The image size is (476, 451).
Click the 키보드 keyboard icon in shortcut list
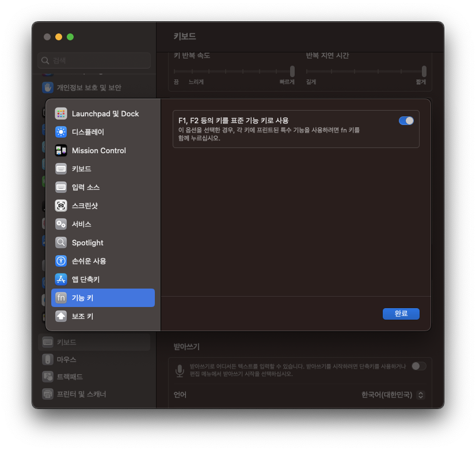pyautogui.click(x=61, y=169)
